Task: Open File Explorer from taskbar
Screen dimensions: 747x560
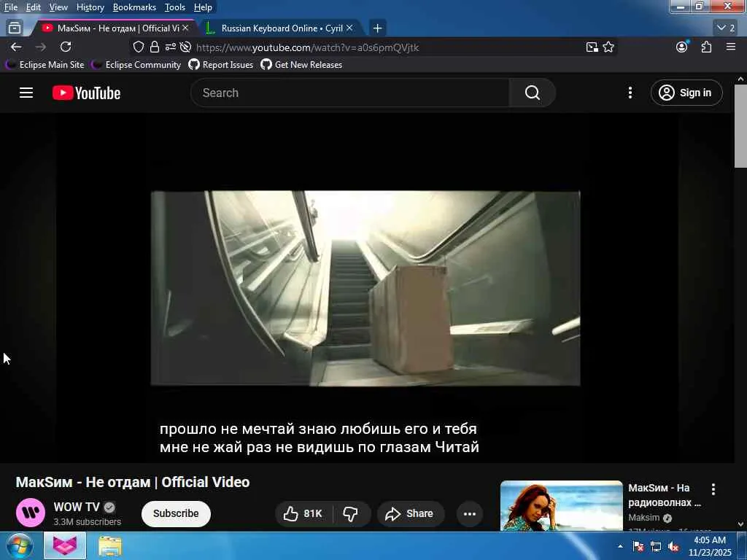Action: pyautogui.click(x=110, y=545)
